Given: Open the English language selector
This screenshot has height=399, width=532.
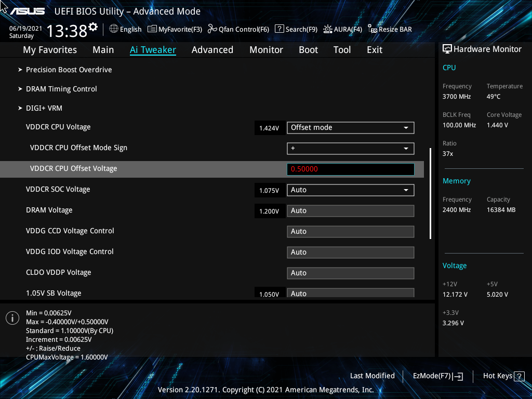Looking at the screenshot, I should (125, 29).
